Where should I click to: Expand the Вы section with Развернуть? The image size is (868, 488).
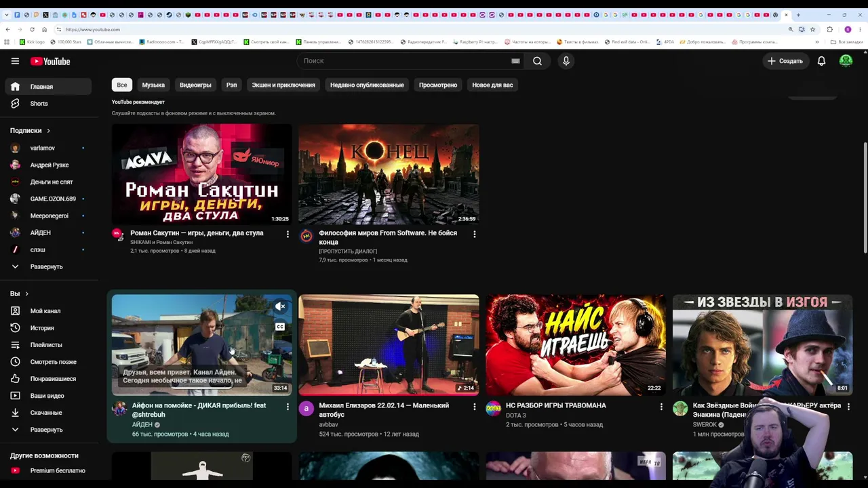(x=46, y=430)
